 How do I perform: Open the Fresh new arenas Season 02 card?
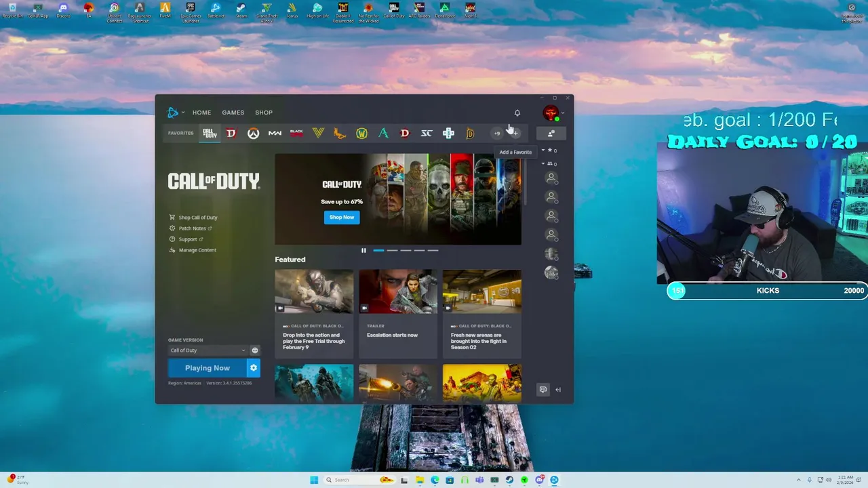[482, 312]
